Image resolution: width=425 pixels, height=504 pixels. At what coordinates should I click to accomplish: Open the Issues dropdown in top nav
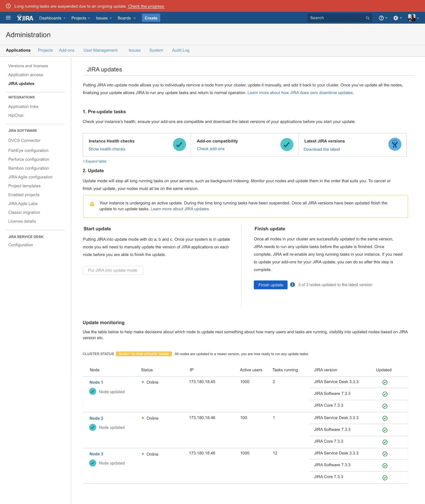[104, 18]
